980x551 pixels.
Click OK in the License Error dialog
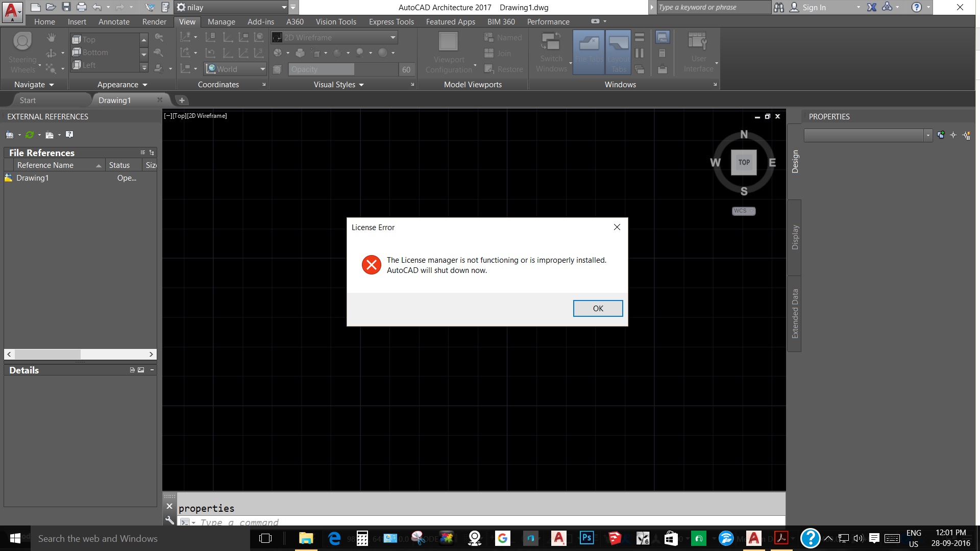click(x=598, y=308)
